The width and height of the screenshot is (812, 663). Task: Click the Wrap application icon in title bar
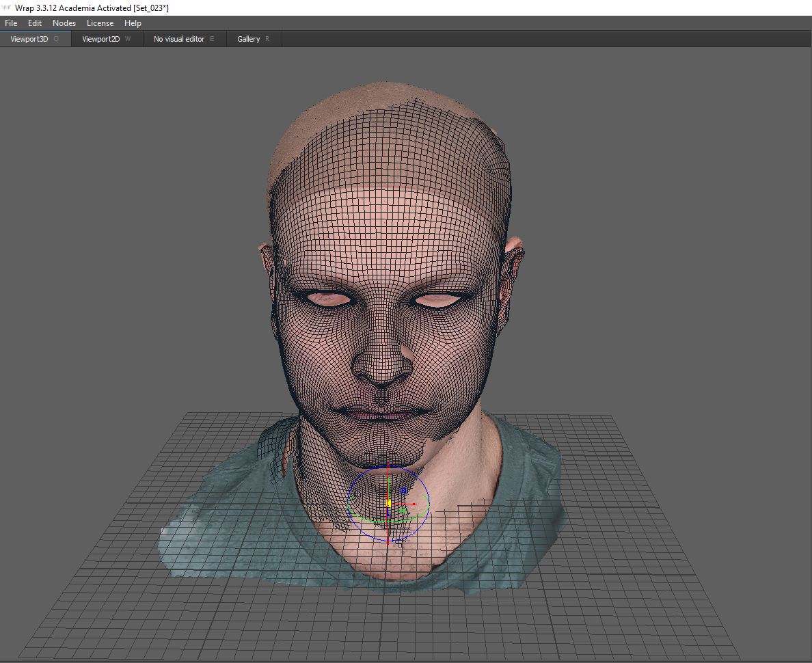coord(7,8)
